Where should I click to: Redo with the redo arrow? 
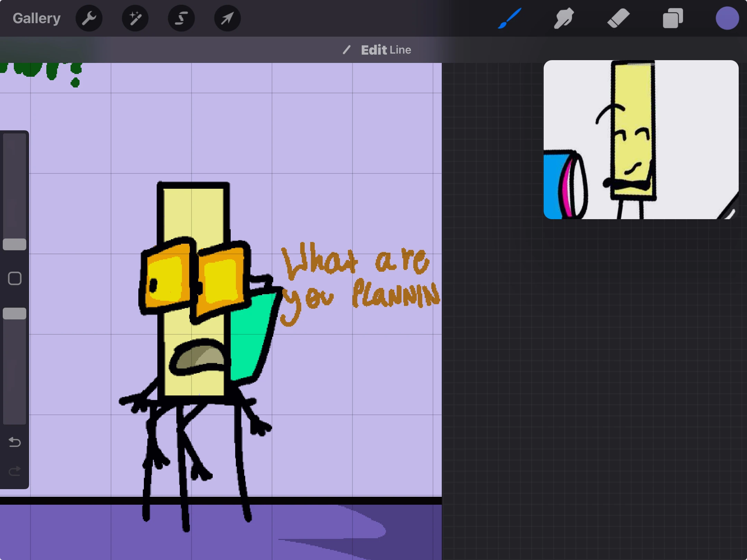click(15, 471)
